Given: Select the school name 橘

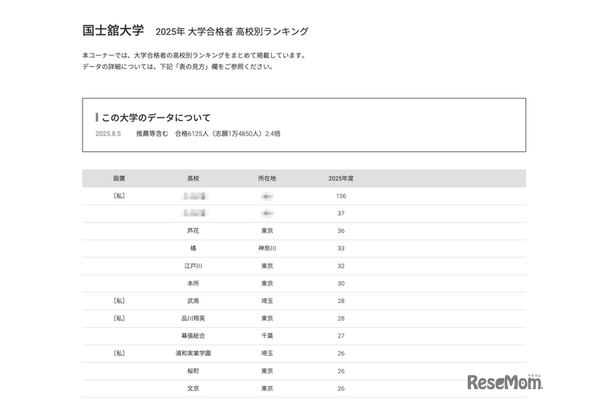Looking at the screenshot, I should pyautogui.click(x=193, y=249).
